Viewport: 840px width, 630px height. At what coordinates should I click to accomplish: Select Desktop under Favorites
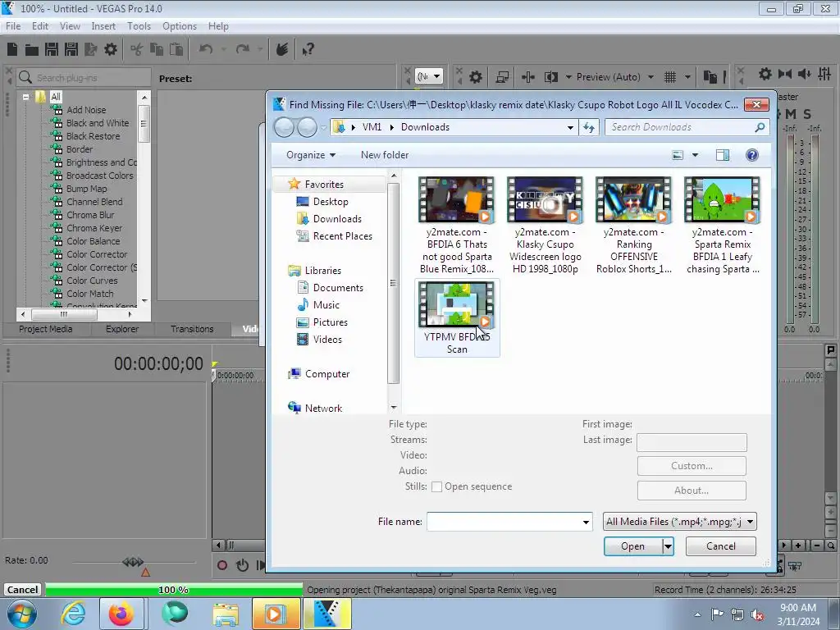pyautogui.click(x=330, y=202)
